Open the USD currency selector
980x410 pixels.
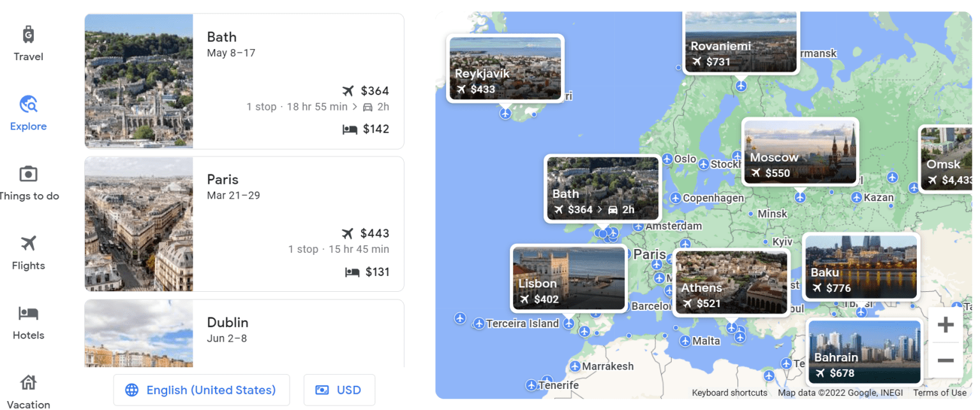point(339,390)
